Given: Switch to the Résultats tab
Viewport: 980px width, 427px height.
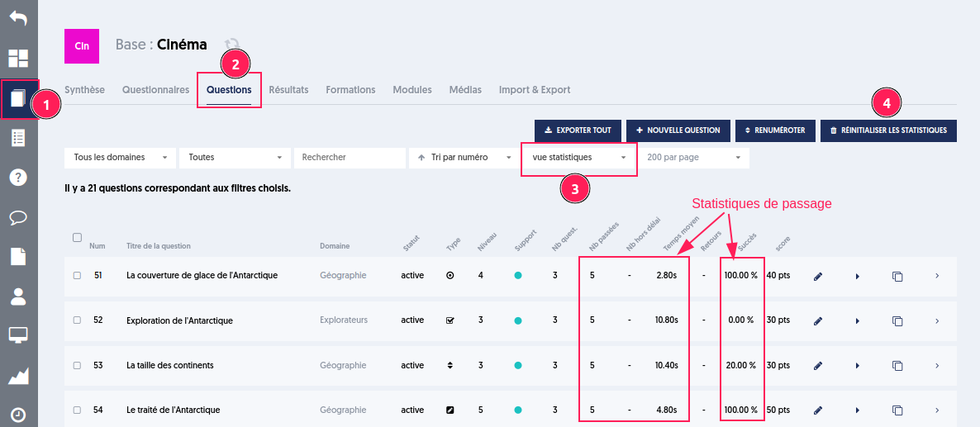Looking at the screenshot, I should tap(288, 90).
